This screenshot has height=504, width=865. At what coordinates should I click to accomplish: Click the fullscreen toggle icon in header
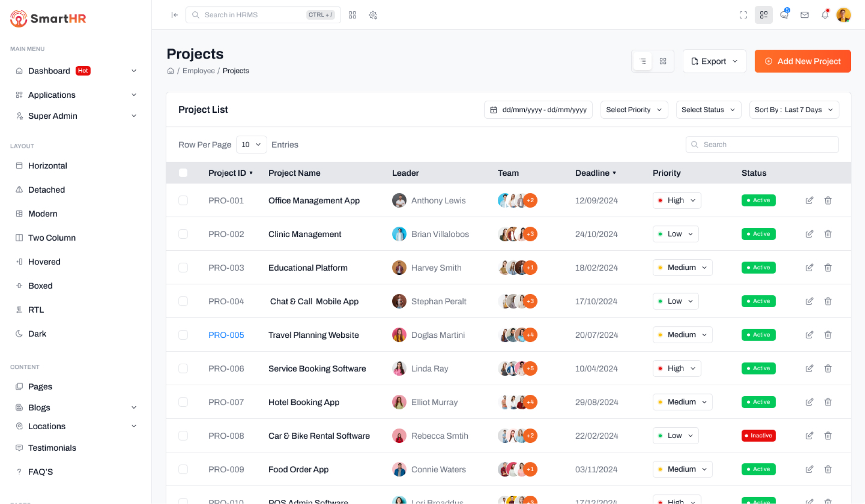743,15
